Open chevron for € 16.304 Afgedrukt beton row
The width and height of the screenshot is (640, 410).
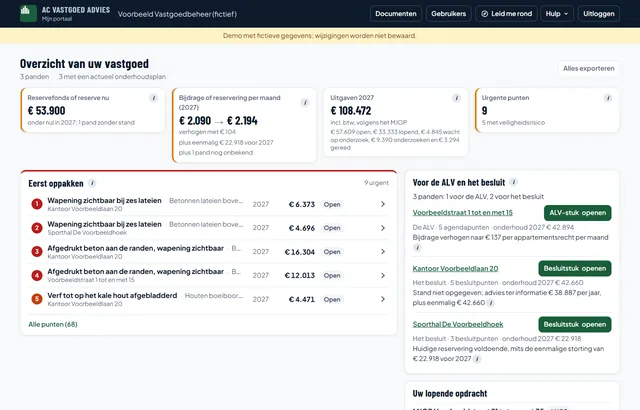tap(383, 251)
